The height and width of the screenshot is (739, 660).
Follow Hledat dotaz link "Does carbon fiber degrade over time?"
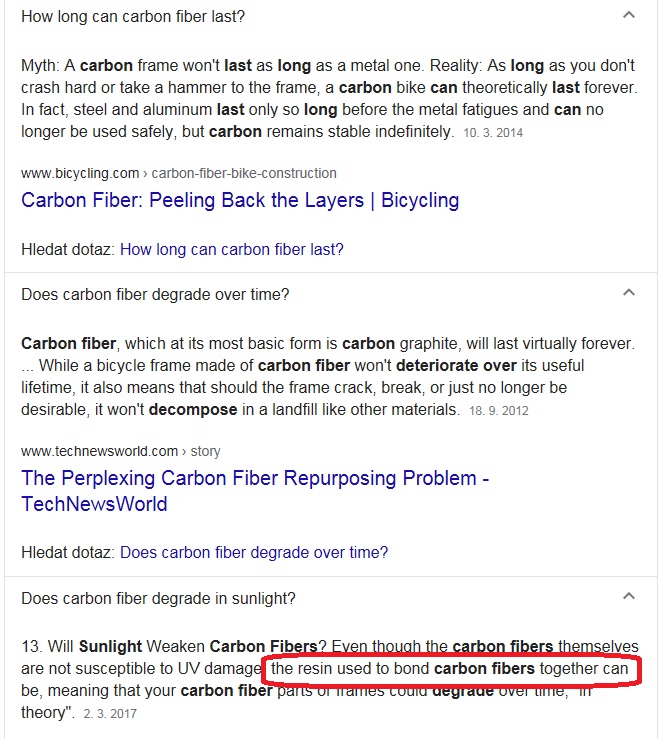(x=254, y=552)
